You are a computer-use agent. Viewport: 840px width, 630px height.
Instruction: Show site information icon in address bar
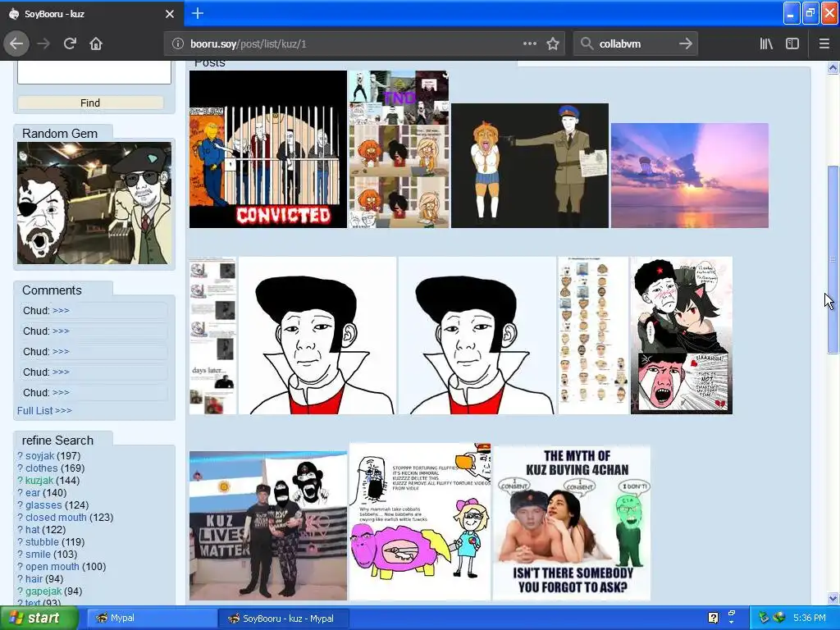coord(178,44)
